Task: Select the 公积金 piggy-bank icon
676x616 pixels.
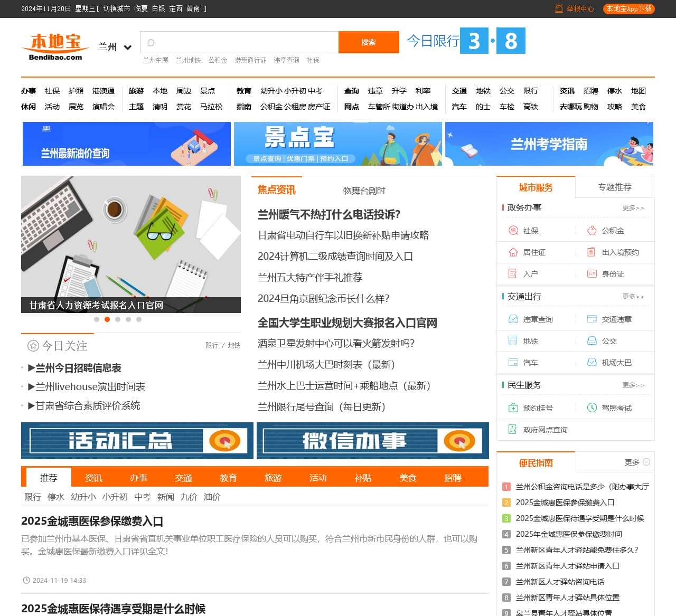Action: [x=591, y=231]
